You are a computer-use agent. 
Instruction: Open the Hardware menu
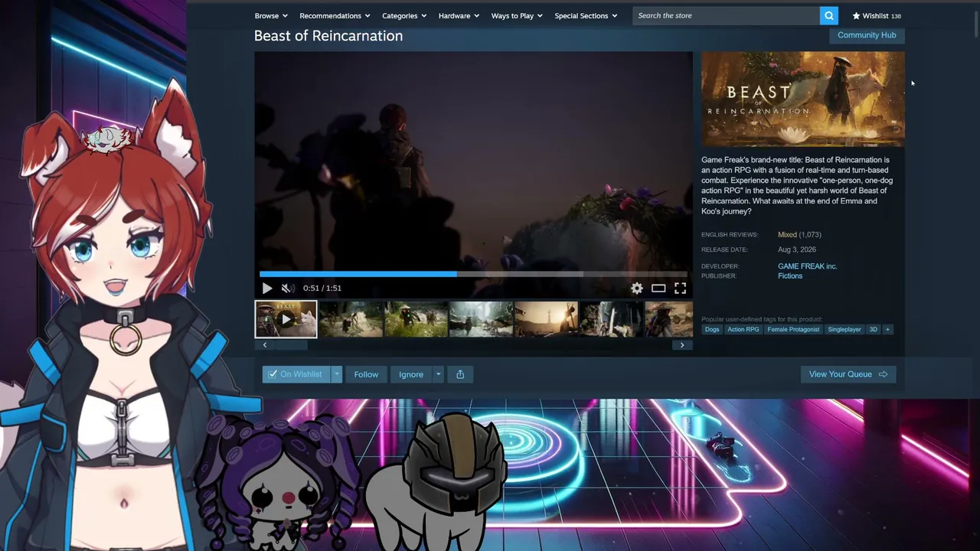pos(459,15)
